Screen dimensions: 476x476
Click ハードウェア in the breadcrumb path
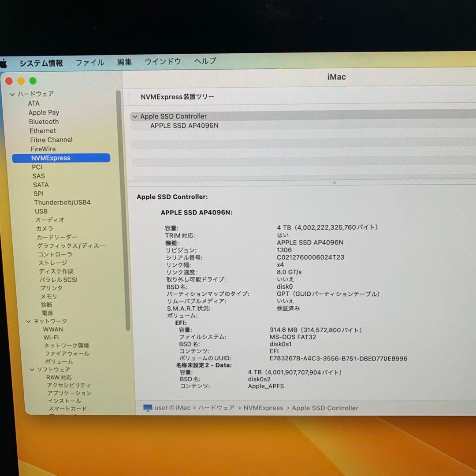click(215, 408)
